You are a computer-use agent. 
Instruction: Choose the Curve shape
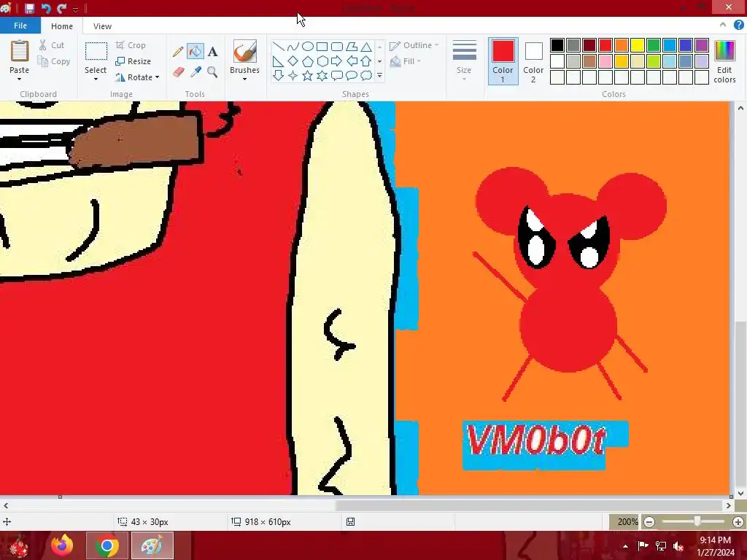tap(293, 46)
